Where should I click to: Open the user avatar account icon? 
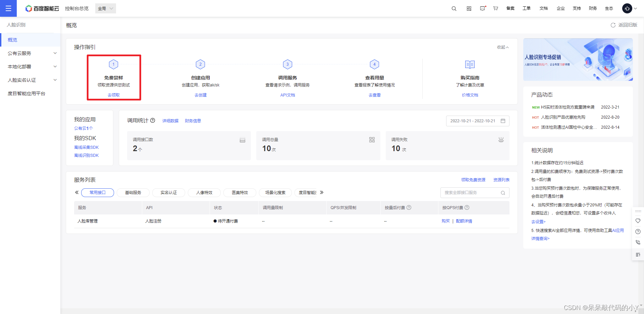(627, 8)
